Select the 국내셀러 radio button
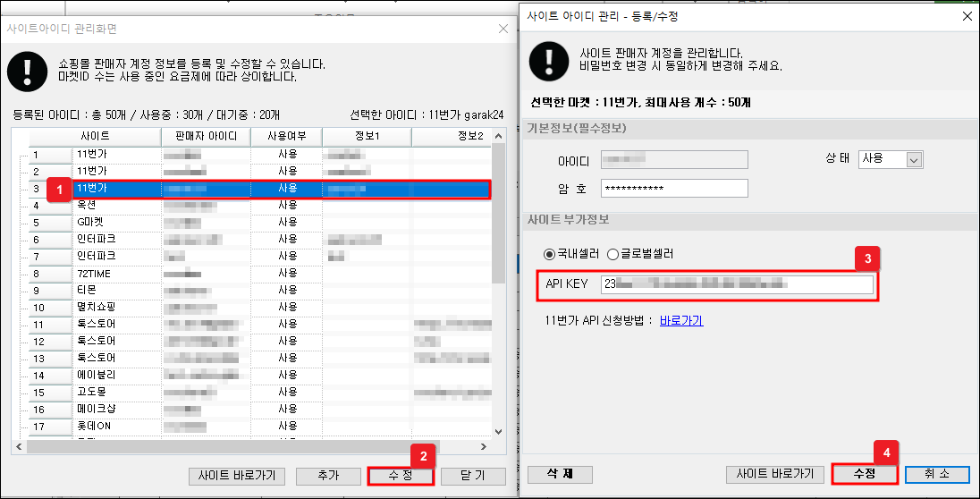Viewport: 980px width, 499px height. click(x=549, y=254)
